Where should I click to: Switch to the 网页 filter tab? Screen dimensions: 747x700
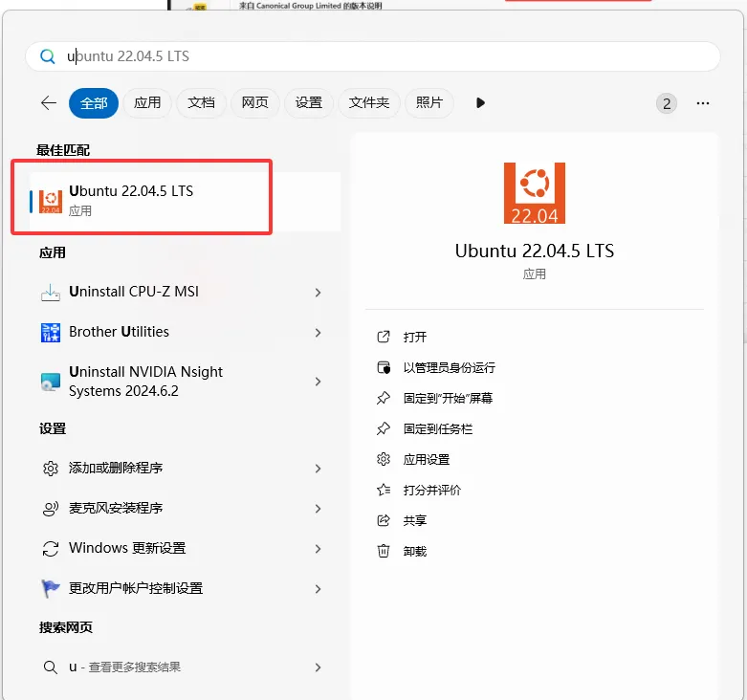click(254, 103)
